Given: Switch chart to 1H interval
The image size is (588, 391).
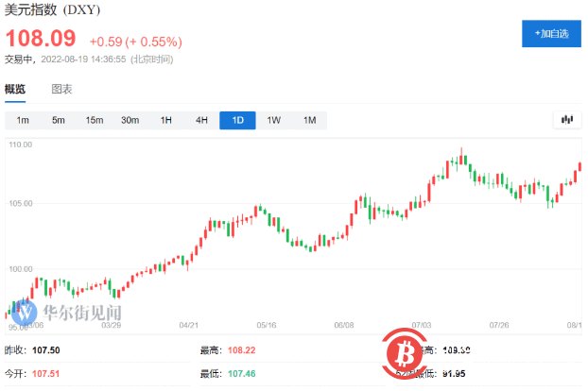Looking at the screenshot, I should (x=165, y=120).
